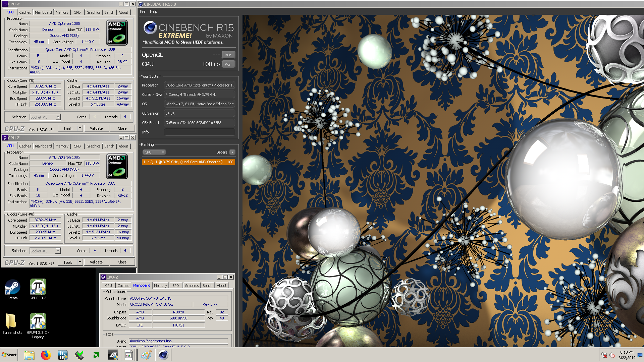Open GPUPI 3.2 desktop shortcut
644x362 pixels.
click(38, 289)
